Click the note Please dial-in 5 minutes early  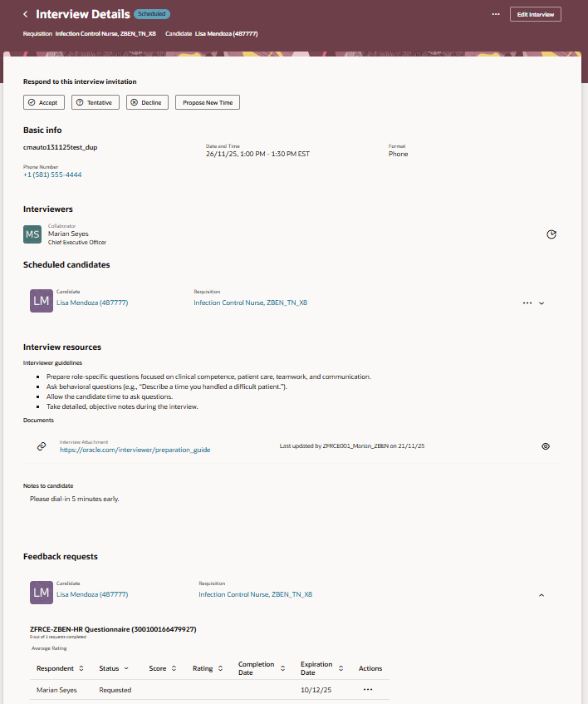[75, 499]
